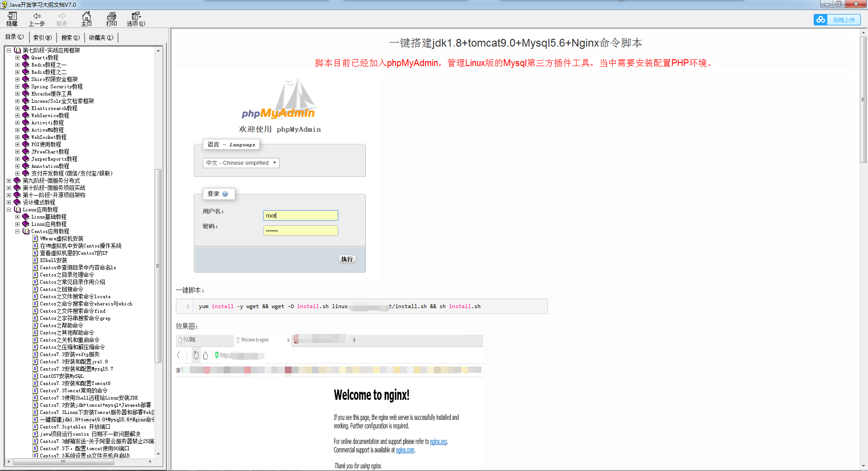The image size is (868, 471).
Task: Open 查看虚拟机里的Centos7的IP topic
Action: tap(74, 253)
